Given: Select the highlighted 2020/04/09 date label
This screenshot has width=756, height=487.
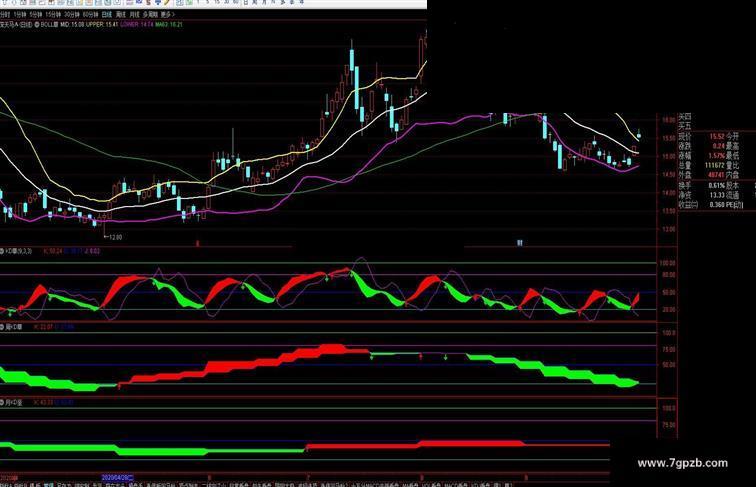Looking at the screenshot, I should point(118,477).
